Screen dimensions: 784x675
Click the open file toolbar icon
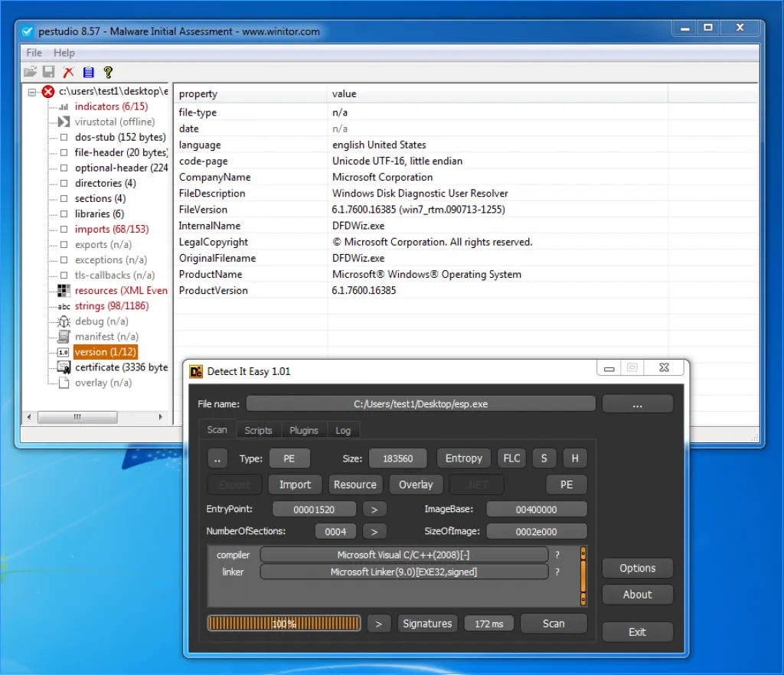(x=30, y=72)
